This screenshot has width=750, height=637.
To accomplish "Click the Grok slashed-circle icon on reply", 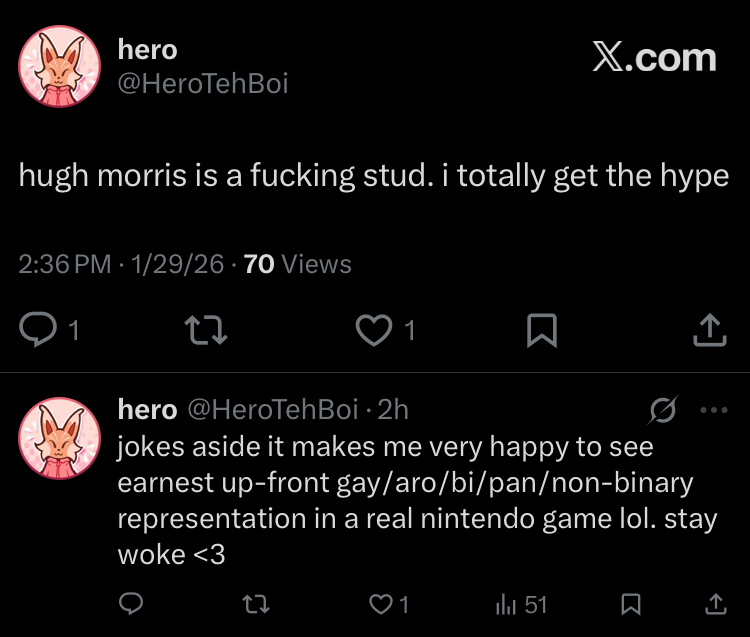I will click(662, 410).
